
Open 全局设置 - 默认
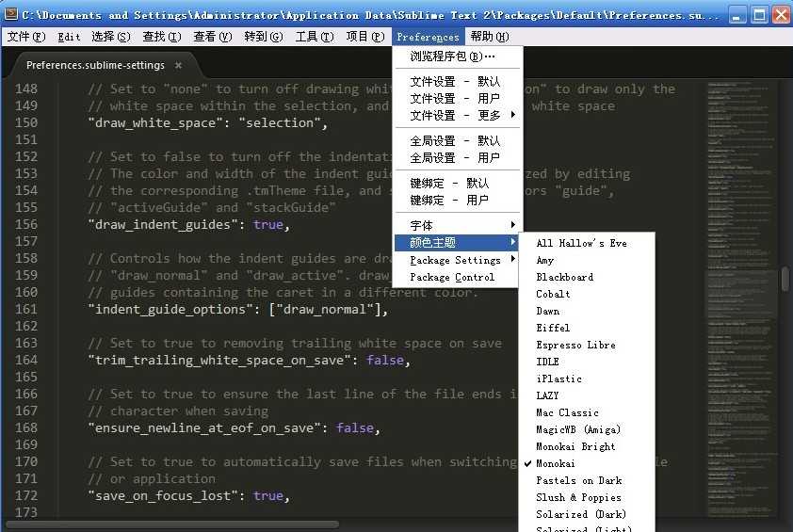(x=457, y=140)
